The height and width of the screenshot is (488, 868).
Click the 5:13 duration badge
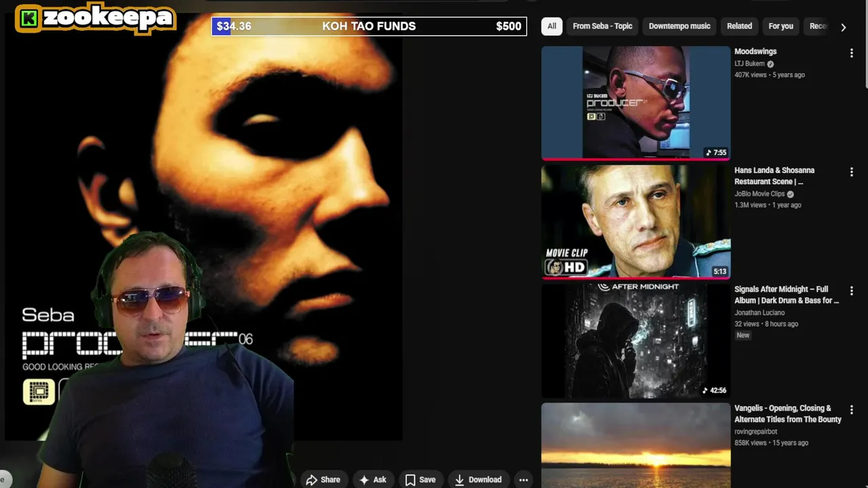click(x=719, y=272)
